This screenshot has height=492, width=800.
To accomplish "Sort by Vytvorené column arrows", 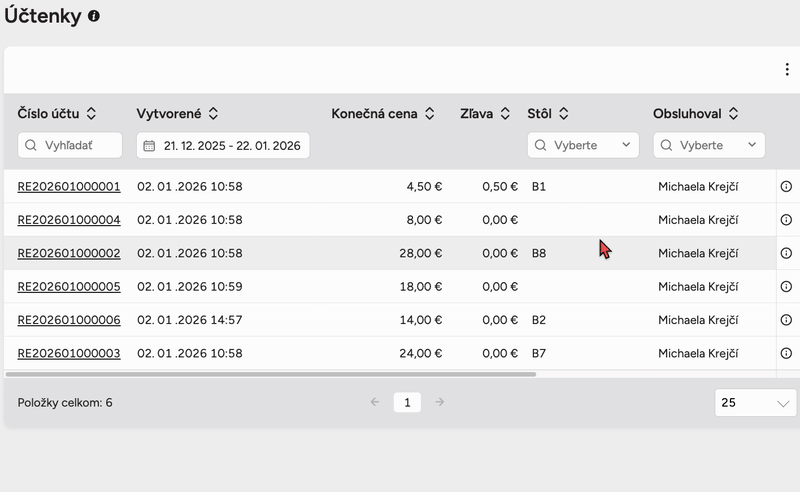I will (x=213, y=114).
